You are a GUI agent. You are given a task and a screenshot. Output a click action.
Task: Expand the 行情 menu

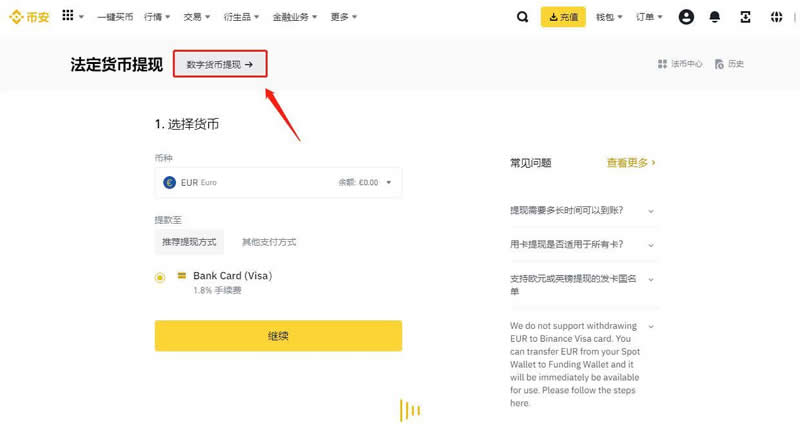(x=157, y=17)
